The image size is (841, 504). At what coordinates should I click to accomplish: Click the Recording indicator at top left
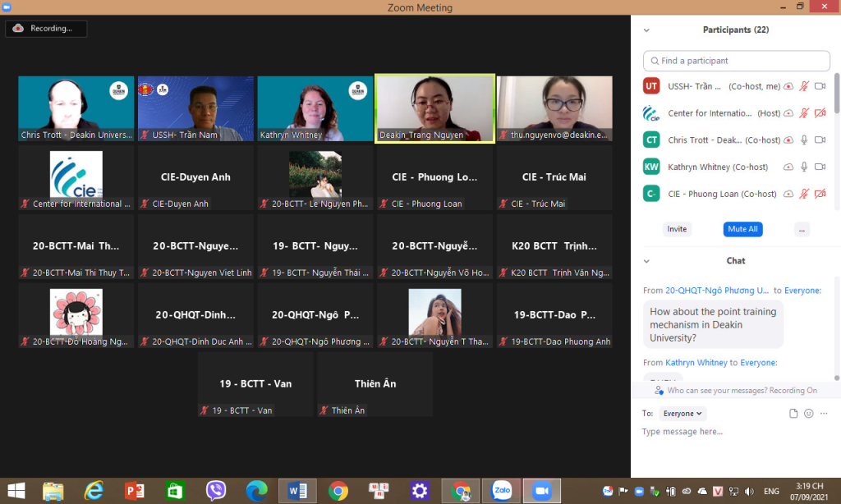pyautogui.click(x=46, y=29)
